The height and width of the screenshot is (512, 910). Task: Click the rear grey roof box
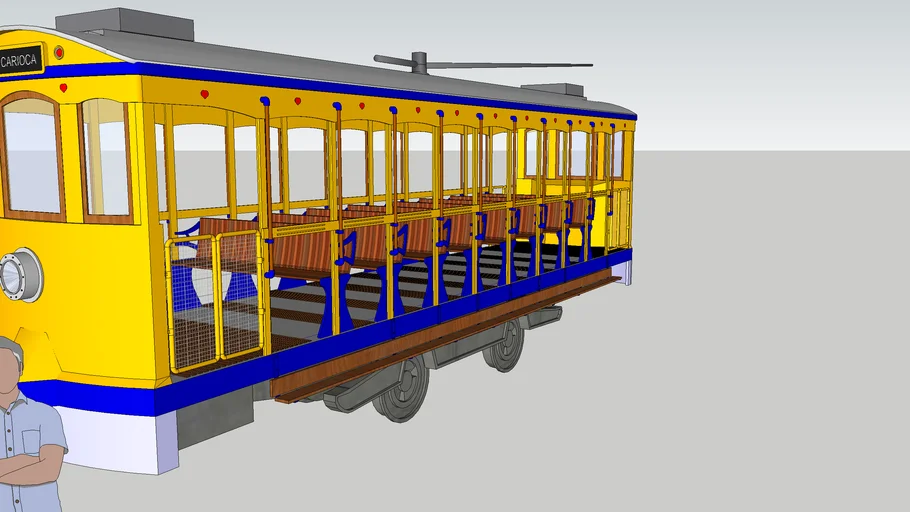click(558, 91)
